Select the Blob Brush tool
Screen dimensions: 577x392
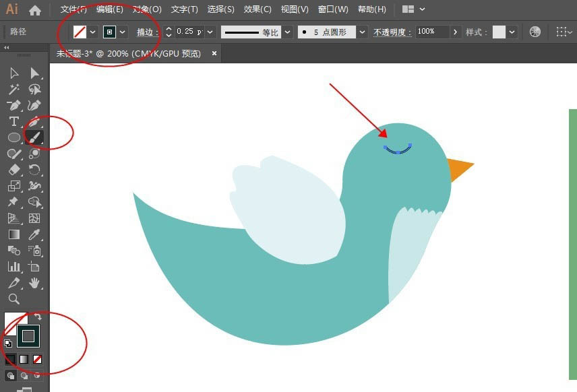pyautogui.click(x=34, y=154)
